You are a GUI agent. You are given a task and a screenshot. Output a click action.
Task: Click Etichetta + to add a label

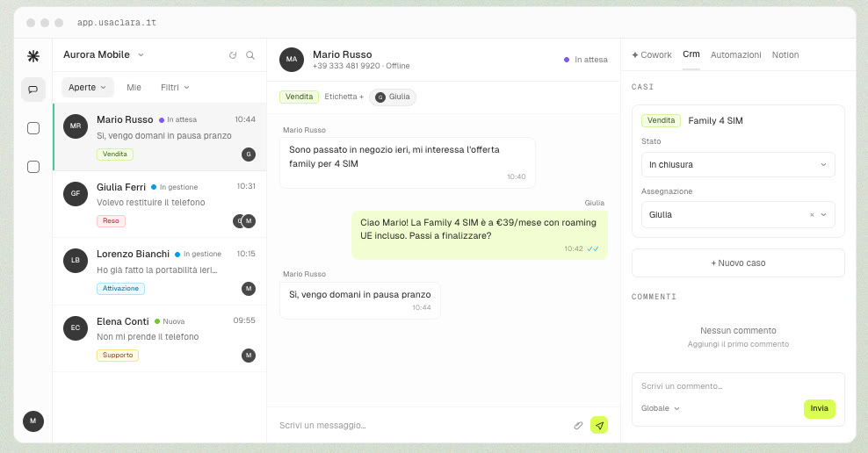(344, 97)
